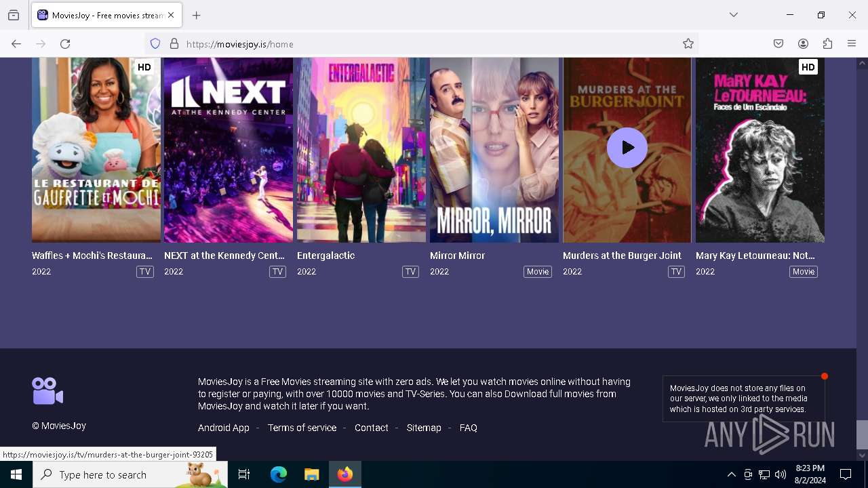Open the Waffles + Mochi's Restaurant poster

96,150
